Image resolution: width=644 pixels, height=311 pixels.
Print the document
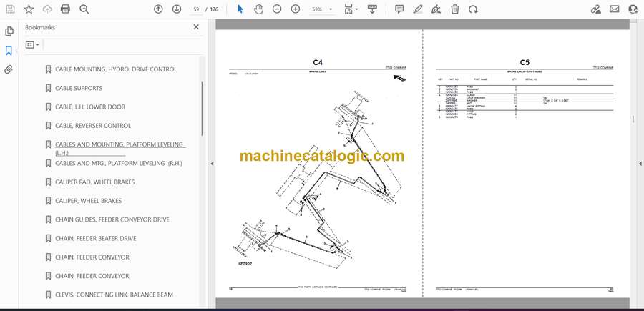pos(65,9)
